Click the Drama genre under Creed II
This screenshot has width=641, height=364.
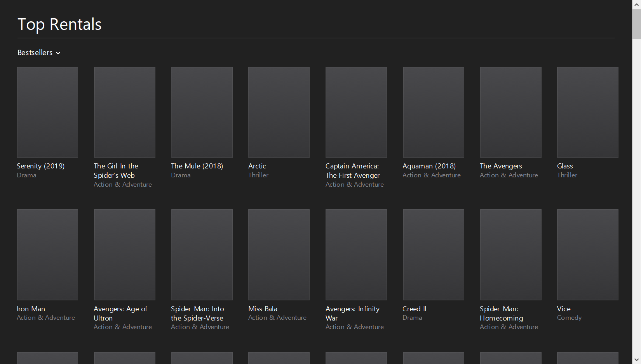[412, 318]
